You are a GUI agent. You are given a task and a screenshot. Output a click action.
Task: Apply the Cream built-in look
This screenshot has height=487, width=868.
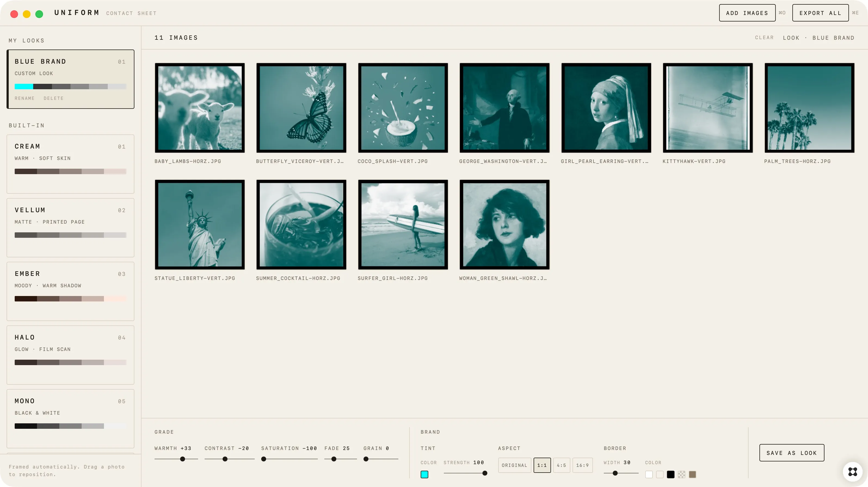click(x=70, y=164)
